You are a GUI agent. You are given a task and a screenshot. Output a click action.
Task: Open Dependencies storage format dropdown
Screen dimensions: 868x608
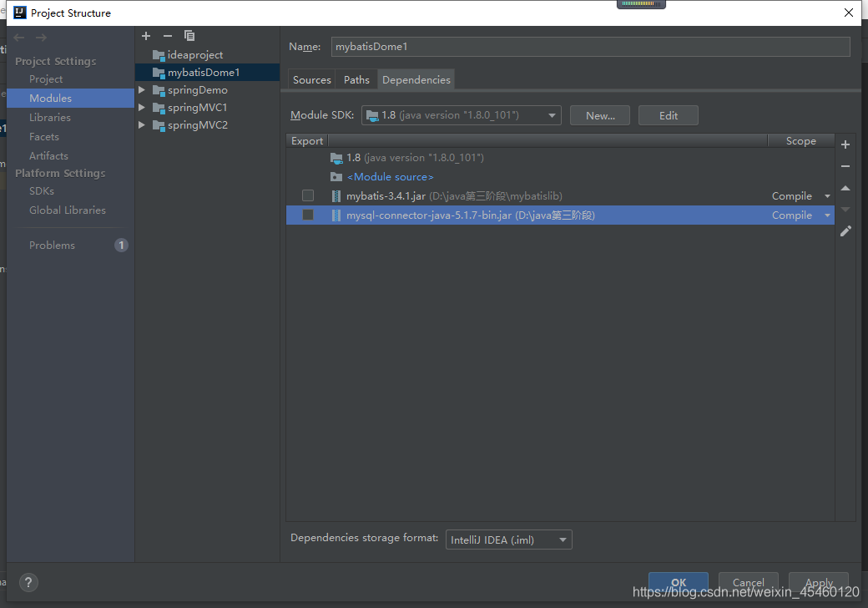click(509, 540)
